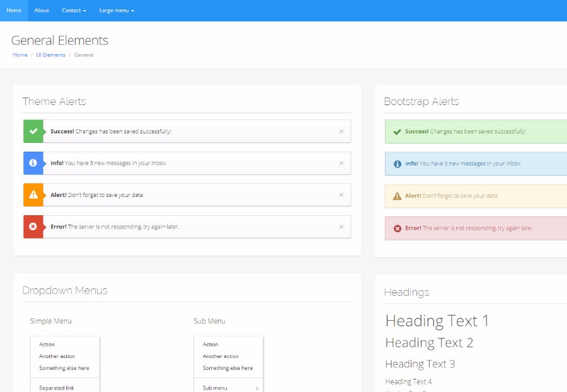The height and width of the screenshot is (392, 567).
Task: Navigate to UI Elements breadcrumb link
Action: [50, 55]
